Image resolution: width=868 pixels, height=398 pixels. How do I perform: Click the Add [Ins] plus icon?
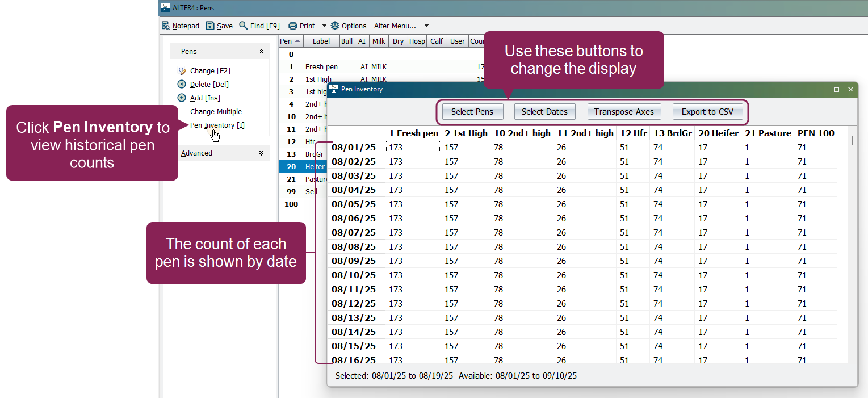[182, 98]
